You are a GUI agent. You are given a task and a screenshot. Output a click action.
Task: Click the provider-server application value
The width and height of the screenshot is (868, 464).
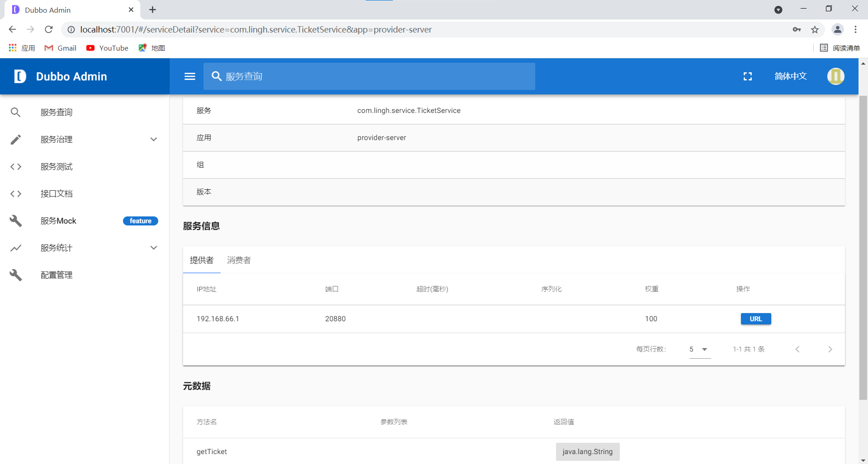pyautogui.click(x=382, y=138)
